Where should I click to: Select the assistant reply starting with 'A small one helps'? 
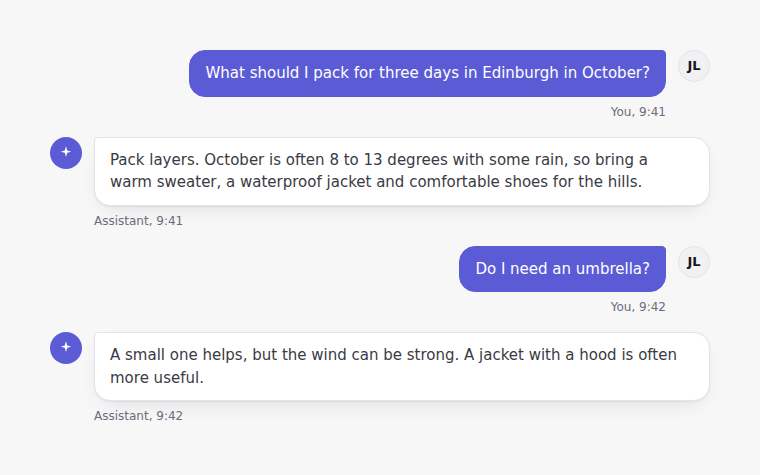coord(402,366)
